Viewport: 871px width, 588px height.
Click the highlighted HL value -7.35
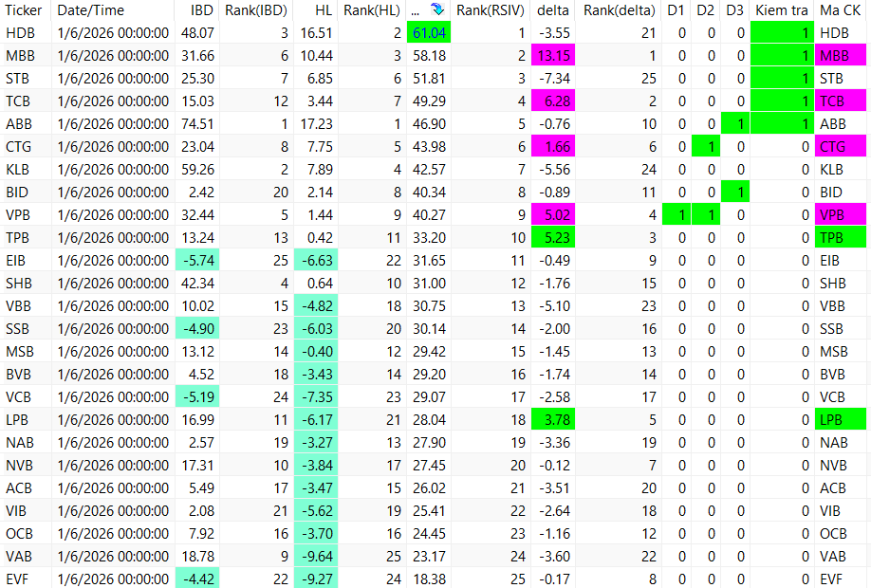pos(316,397)
